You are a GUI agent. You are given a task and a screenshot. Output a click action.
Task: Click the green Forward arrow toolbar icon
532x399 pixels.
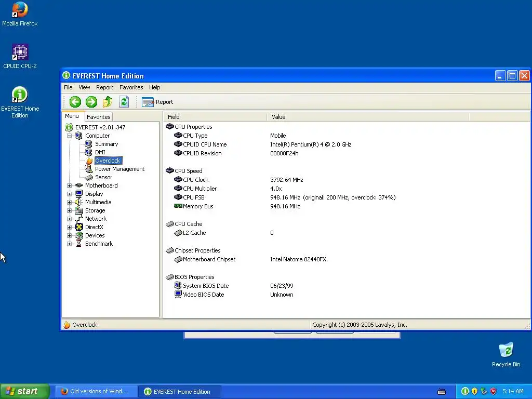click(x=91, y=102)
